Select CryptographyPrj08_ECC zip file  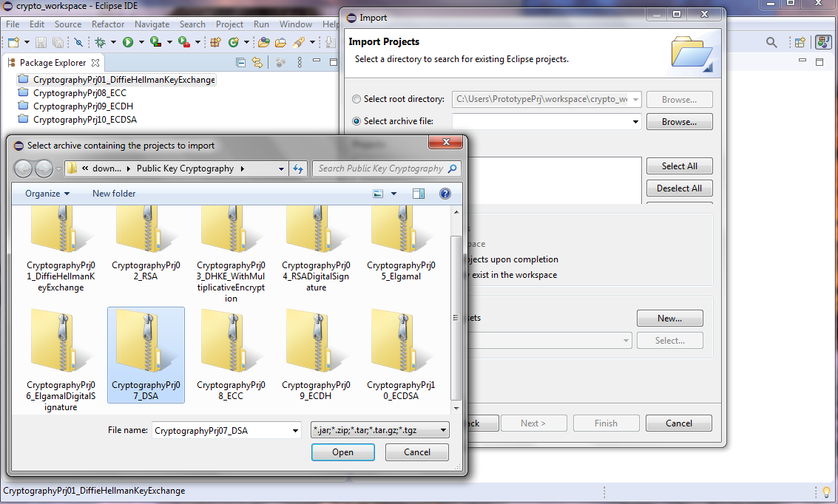[231, 355]
